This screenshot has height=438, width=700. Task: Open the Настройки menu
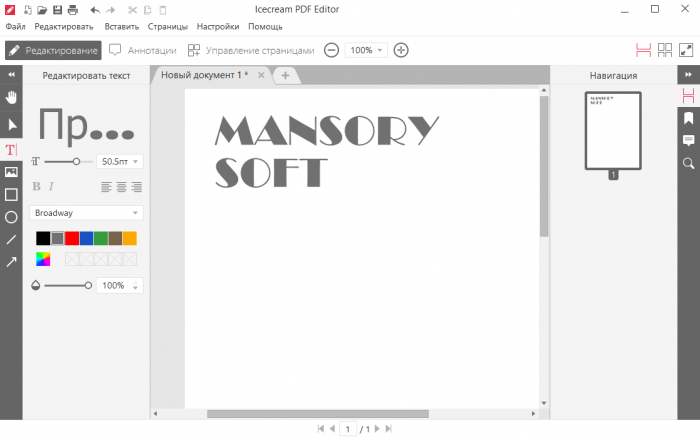218,27
